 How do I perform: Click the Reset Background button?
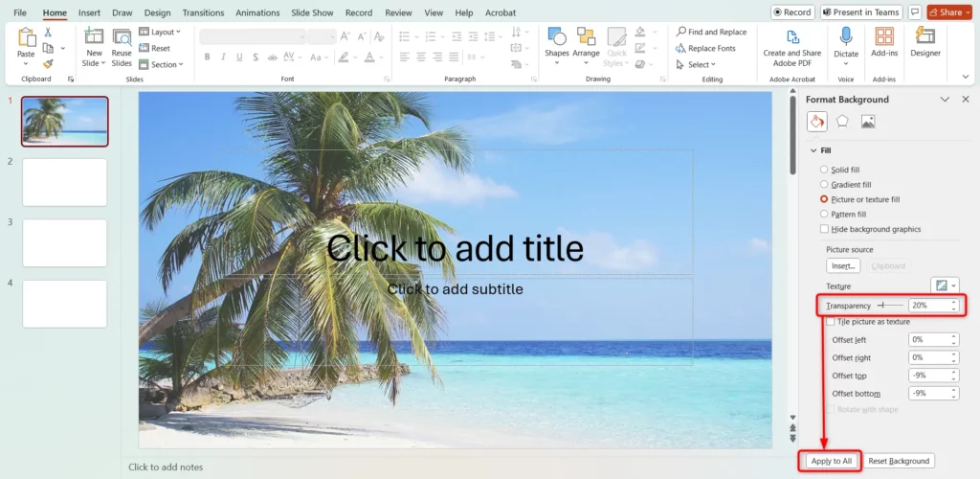click(x=899, y=461)
